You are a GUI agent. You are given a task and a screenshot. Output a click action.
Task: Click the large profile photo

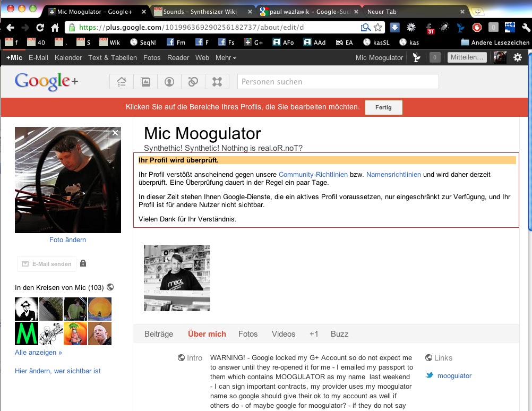(x=68, y=180)
